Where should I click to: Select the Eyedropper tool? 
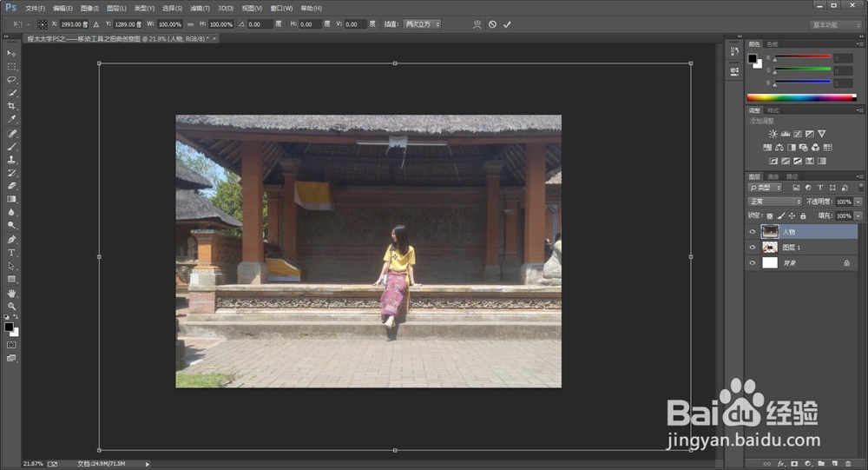coord(11,119)
